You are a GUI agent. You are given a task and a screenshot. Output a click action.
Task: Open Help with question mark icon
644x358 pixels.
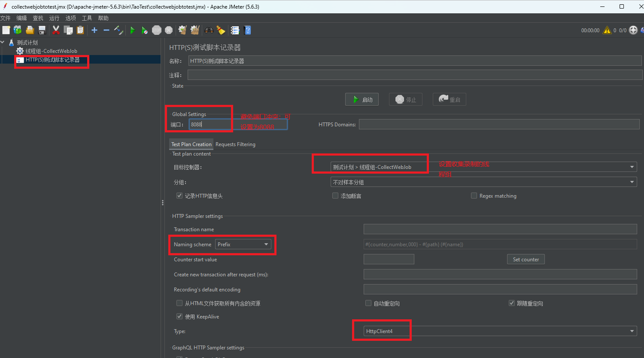click(x=247, y=30)
